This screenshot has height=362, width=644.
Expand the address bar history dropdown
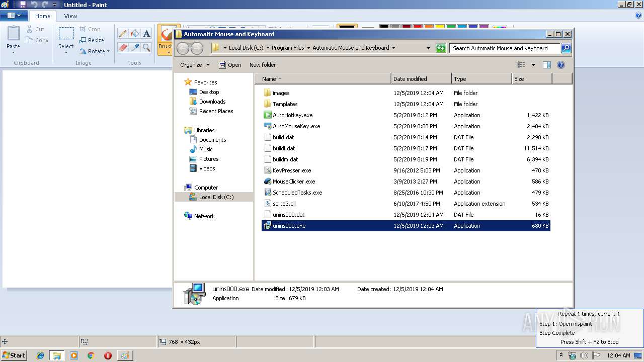pyautogui.click(x=428, y=48)
